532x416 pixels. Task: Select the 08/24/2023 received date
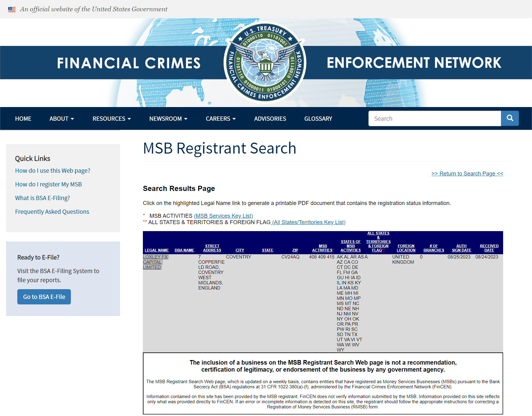pos(487,257)
